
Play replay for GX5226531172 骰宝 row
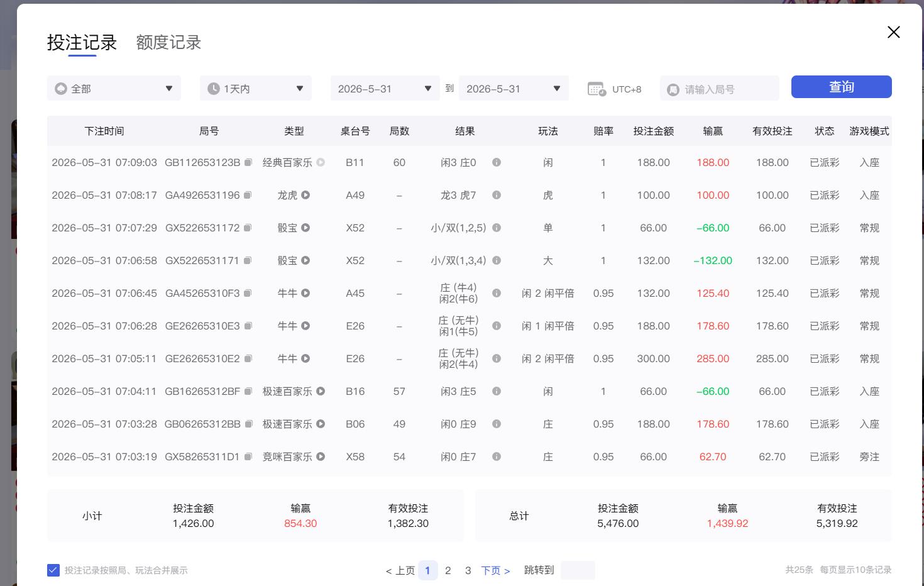pyautogui.click(x=305, y=228)
